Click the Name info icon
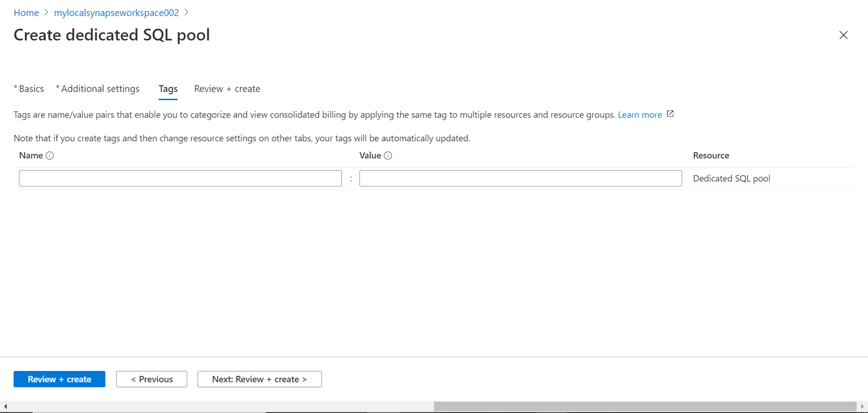Viewport: 868px width, 413px height. 50,156
